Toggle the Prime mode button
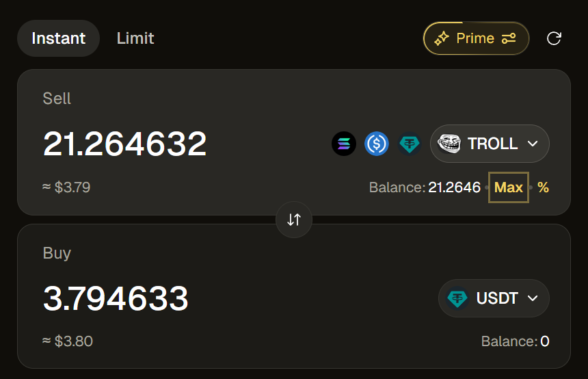The image size is (588, 379). (x=476, y=38)
